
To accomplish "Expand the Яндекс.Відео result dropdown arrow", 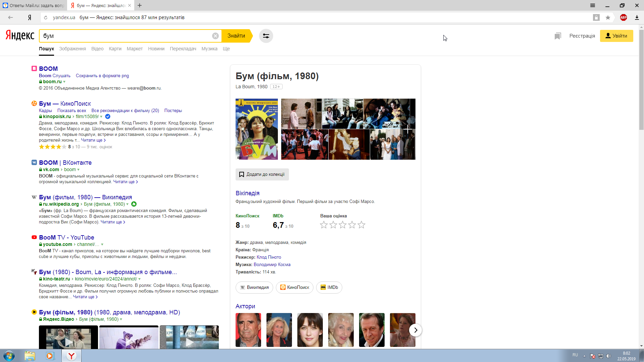I will click(121, 319).
